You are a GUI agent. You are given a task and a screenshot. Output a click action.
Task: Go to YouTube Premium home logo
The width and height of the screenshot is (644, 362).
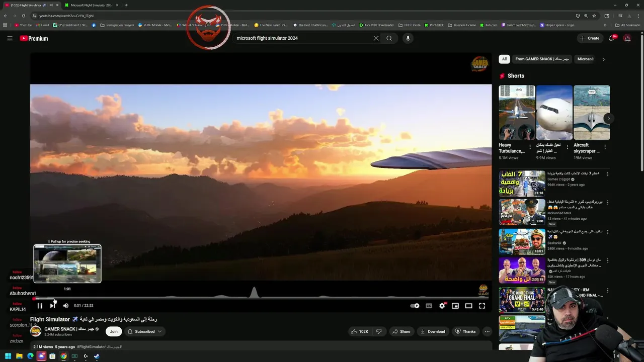[x=34, y=38]
